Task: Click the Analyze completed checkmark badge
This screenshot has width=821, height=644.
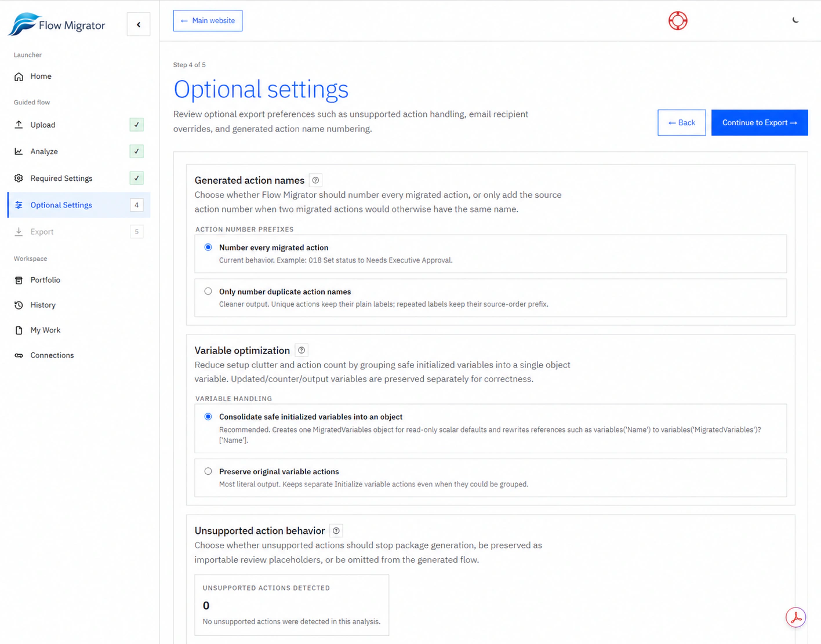Action: pos(136,151)
